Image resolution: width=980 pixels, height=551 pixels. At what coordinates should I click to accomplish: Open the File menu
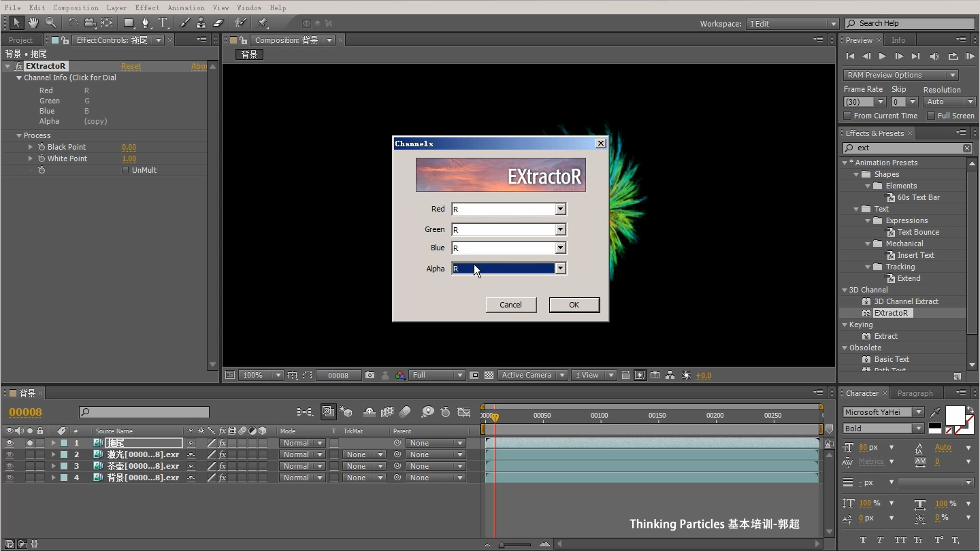(12, 7)
